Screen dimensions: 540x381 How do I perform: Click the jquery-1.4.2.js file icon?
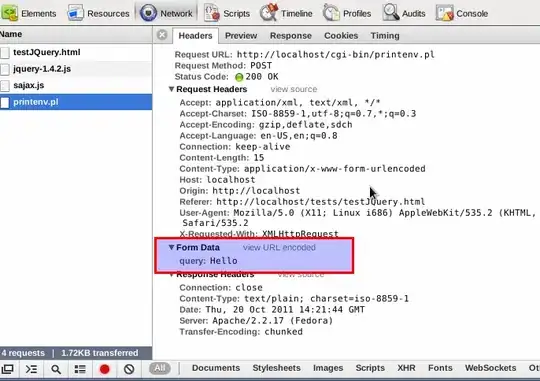(x=5, y=69)
